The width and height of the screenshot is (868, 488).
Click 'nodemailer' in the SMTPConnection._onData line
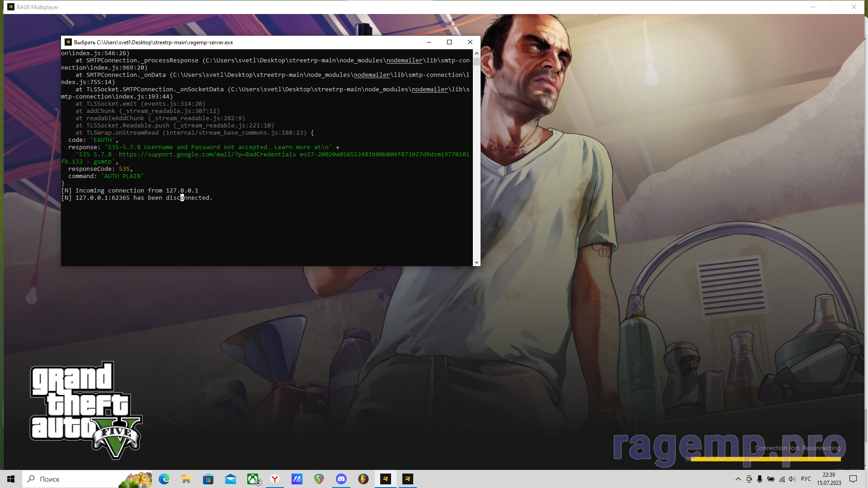(x=372, y=75)
